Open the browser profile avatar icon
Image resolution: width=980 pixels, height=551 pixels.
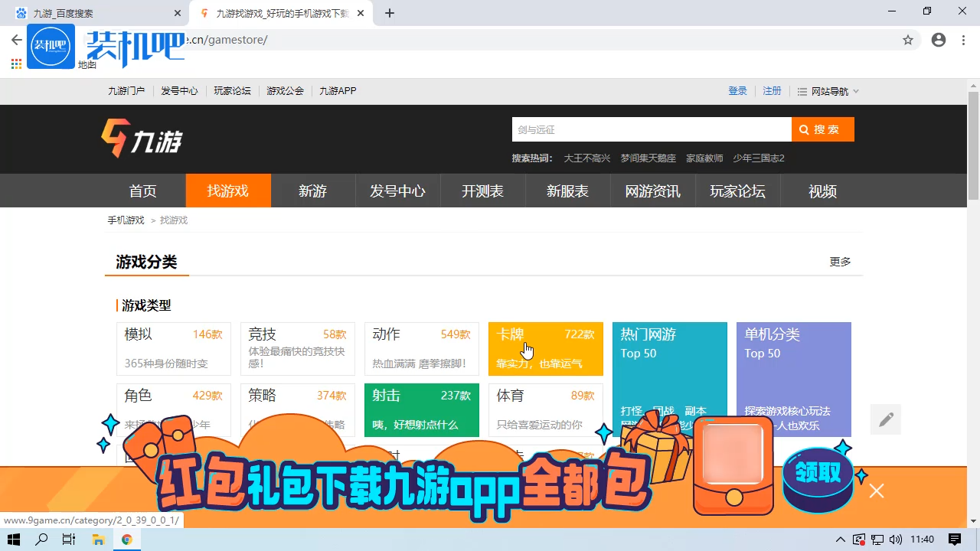point(939,40)
